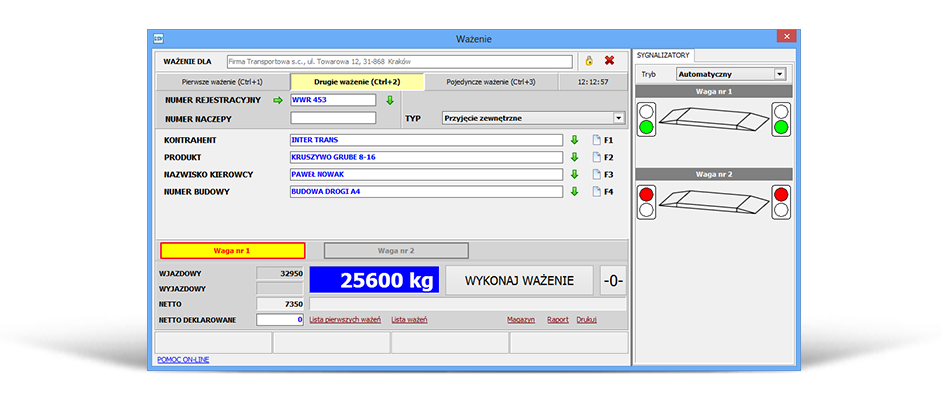Click green down arrow for Nazwisko kierowcy
The width and height of the screenshot is (941, 409).
575,174
